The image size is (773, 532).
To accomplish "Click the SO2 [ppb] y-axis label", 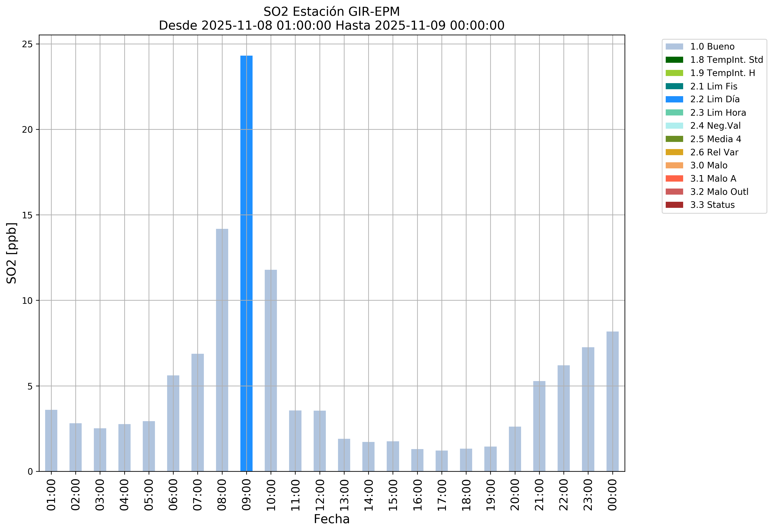I will pyautogui.click(x=12, y=253).
